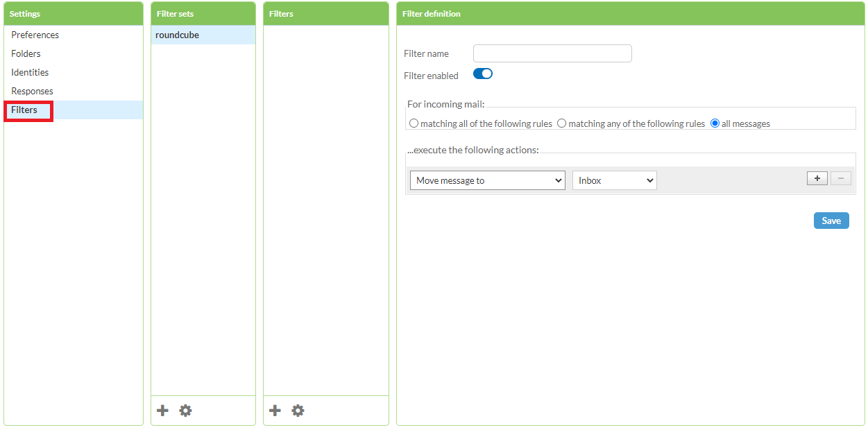Open filter sets gear actions menu

click(185, 411)
